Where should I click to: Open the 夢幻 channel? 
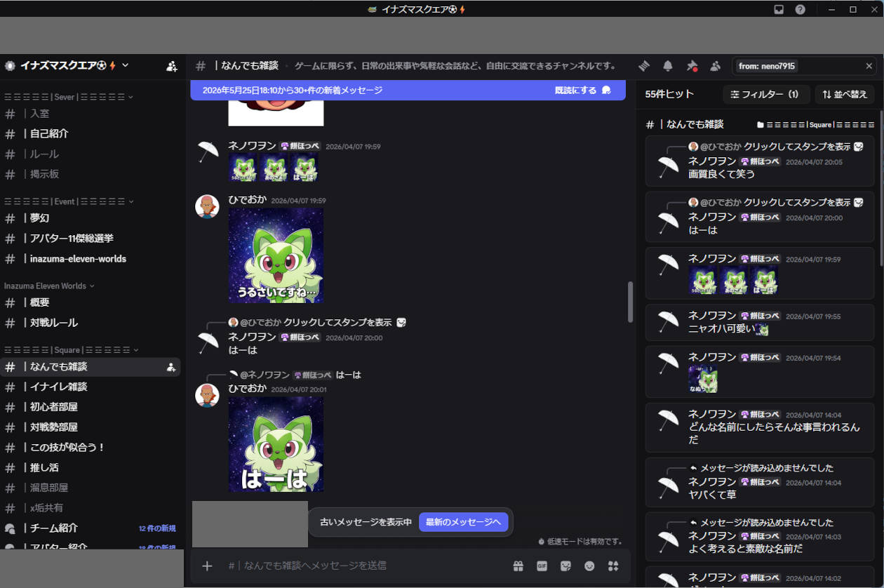click(91, 218)
